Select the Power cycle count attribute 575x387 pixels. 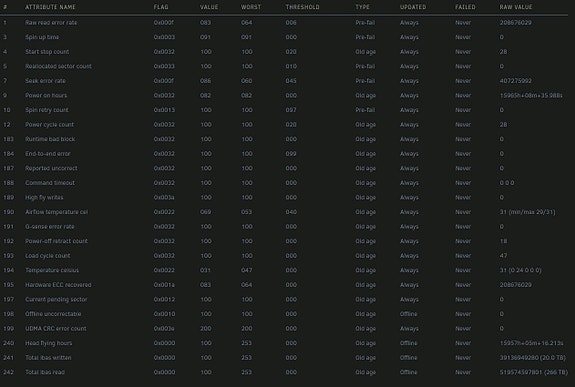[x=49, y=125]
